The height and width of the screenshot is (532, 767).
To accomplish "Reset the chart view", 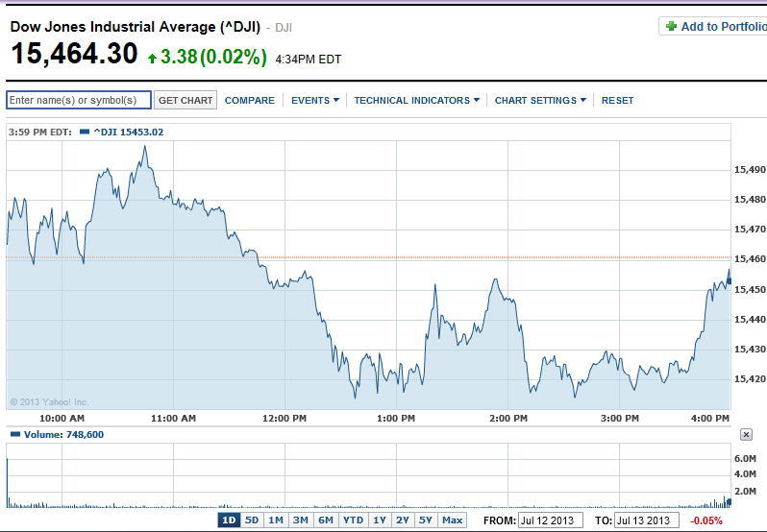I will point(617,101).
